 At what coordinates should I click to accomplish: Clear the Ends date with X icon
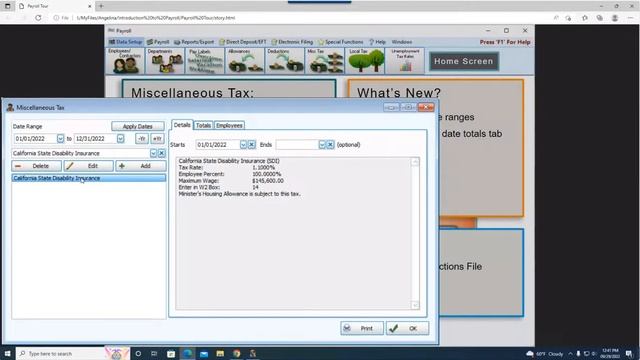330,144
